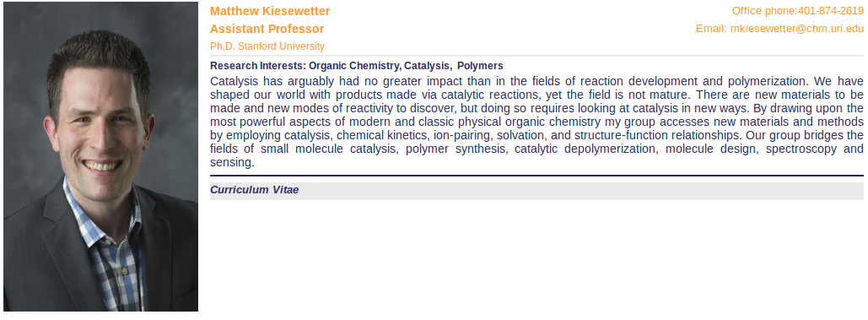Expand the Curriculum Vitae section
This screenshot has height=320, width=868.
pyautogui.click(x=536, y=191)
